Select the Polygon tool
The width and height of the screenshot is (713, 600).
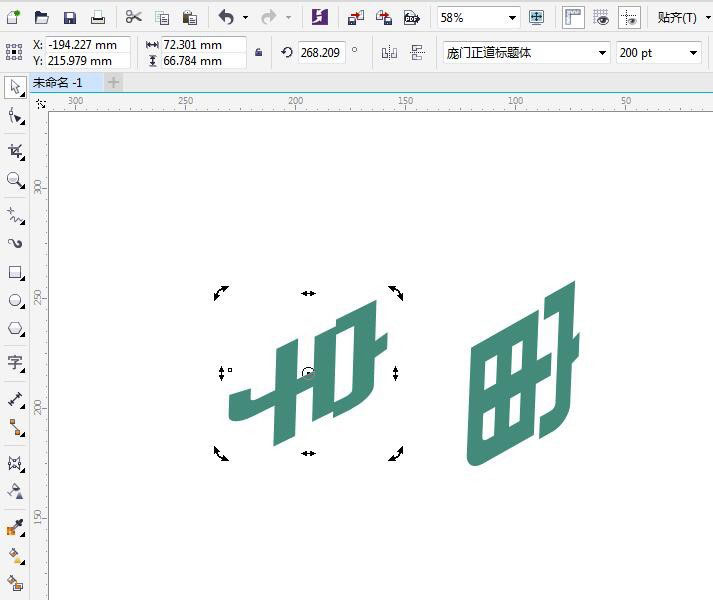(15, 328)
